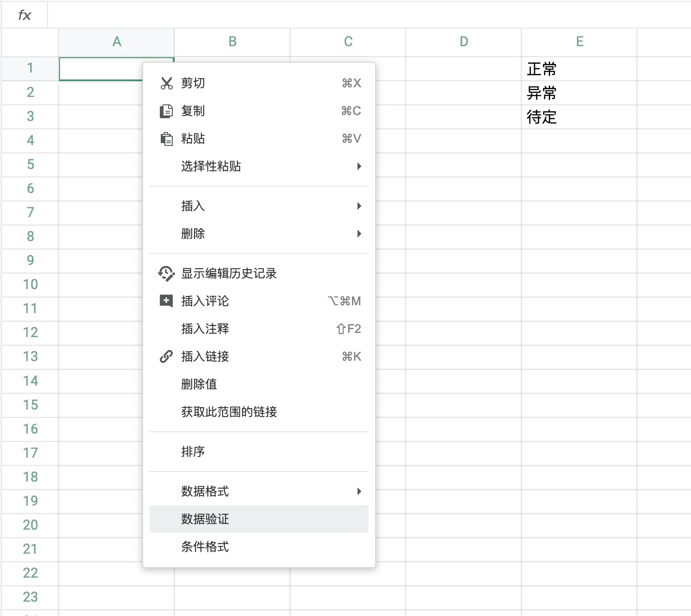Screen dimensions: 691x616
Task: Select row 23 header
Action: pyautogui.click(x=30, y=597)
